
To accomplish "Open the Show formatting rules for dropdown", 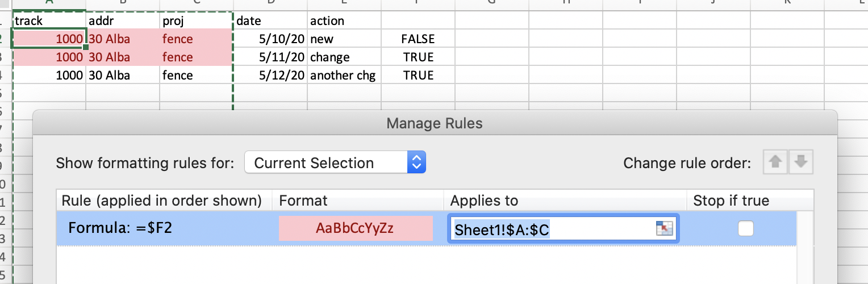I will pos(335,163).
